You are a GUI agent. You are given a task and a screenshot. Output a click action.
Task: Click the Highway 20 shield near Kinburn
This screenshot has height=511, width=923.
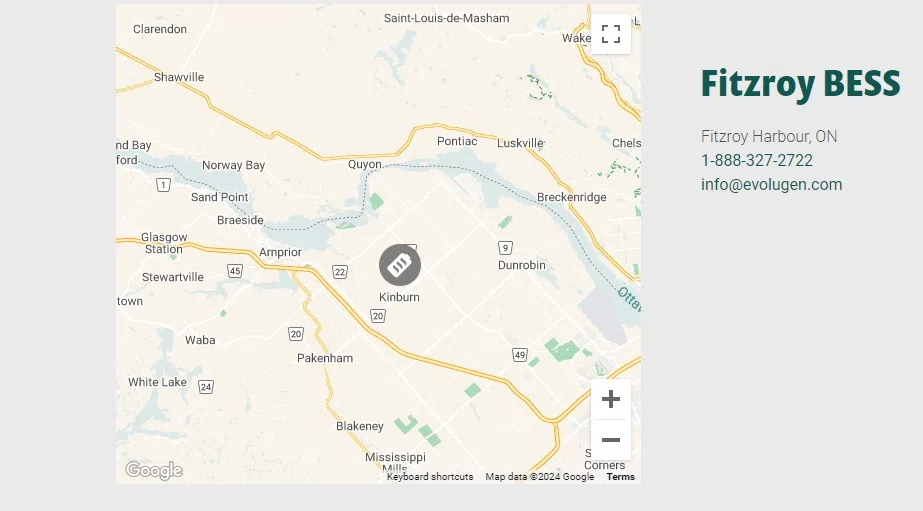(377, 316)
